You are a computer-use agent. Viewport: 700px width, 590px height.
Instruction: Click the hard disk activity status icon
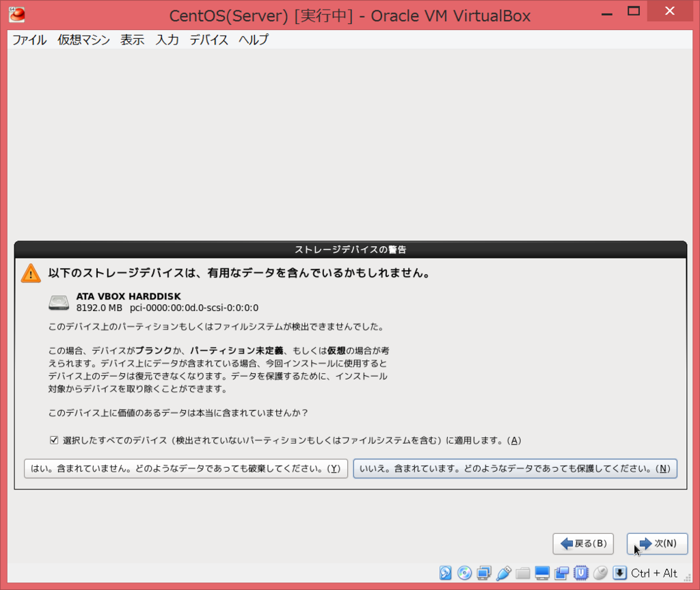point(445,573)
